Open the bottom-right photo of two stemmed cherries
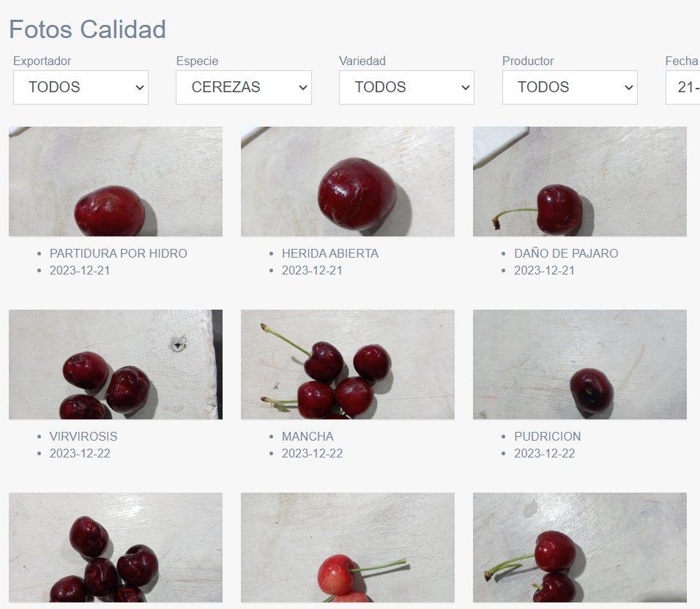 click(580, 548)
